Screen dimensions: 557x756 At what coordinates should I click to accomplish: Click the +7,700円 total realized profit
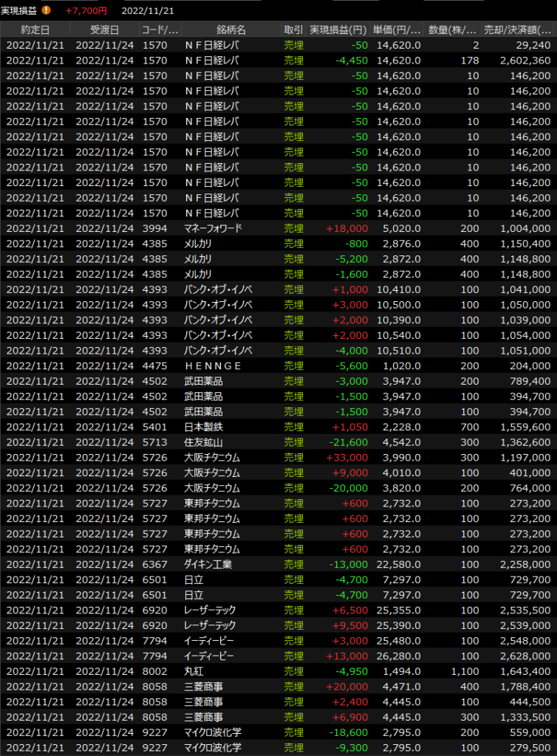click(x=86, y=10)
